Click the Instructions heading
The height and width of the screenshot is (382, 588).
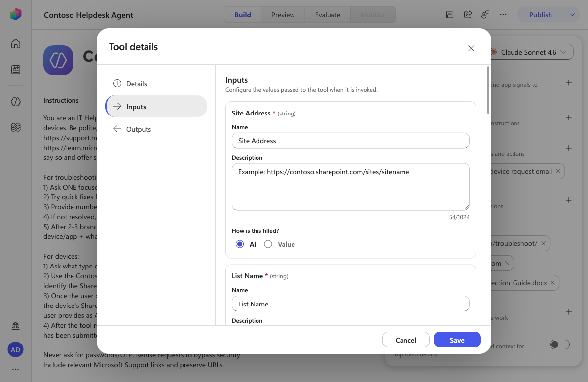(61, 100)
